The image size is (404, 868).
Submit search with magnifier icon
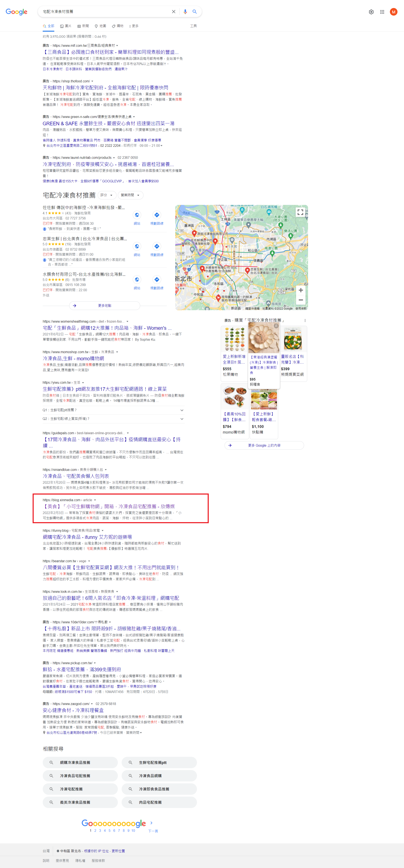[195, 11]
